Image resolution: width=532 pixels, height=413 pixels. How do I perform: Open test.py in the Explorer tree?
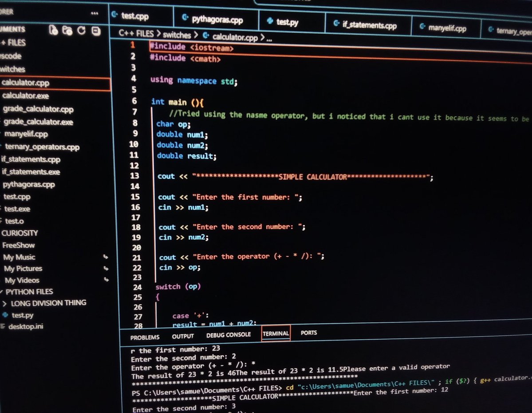22,315
